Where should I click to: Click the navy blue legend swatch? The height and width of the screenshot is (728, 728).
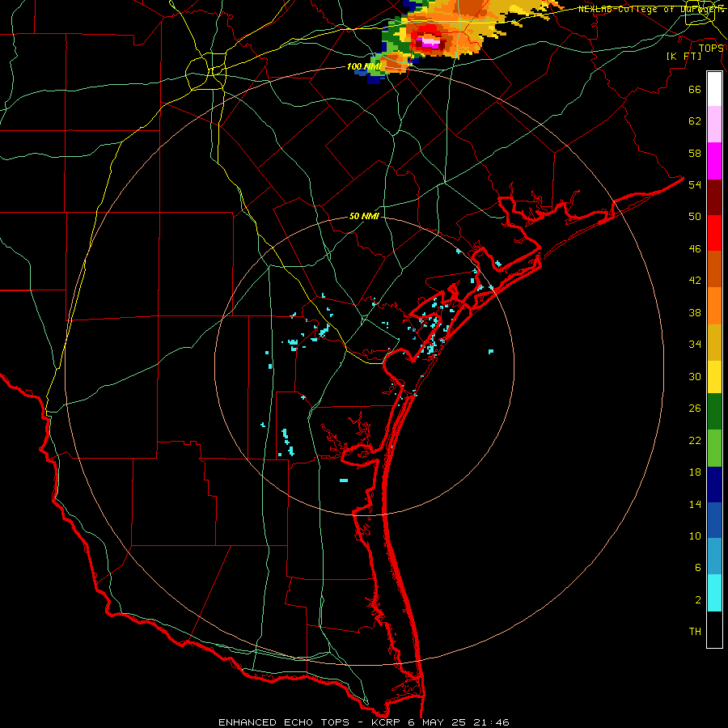tap(714, 485)
